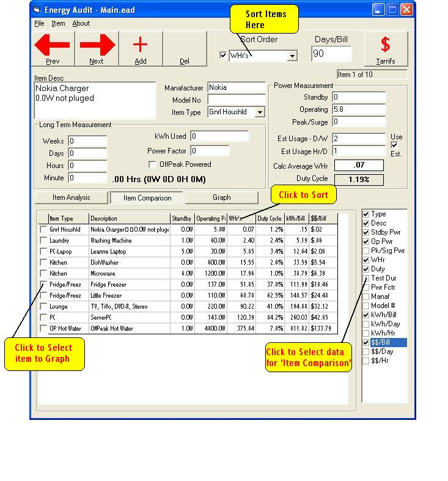Open the About menu
The image size is (448, 481).
click(x=81, y=23)
